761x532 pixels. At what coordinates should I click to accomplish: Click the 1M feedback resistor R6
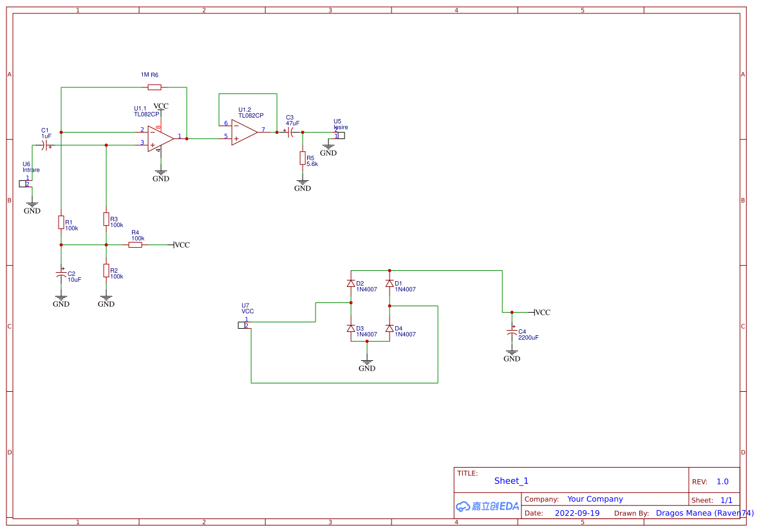click(x=154, y=86)
